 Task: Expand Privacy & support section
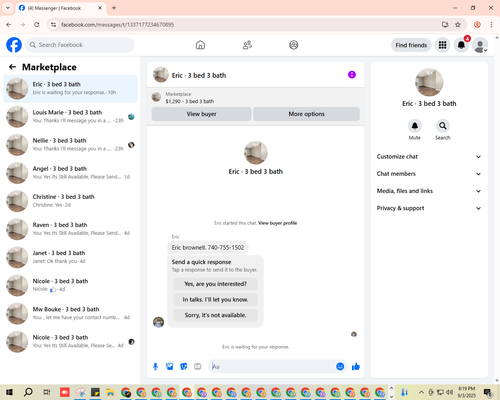(x=429, y=208)
